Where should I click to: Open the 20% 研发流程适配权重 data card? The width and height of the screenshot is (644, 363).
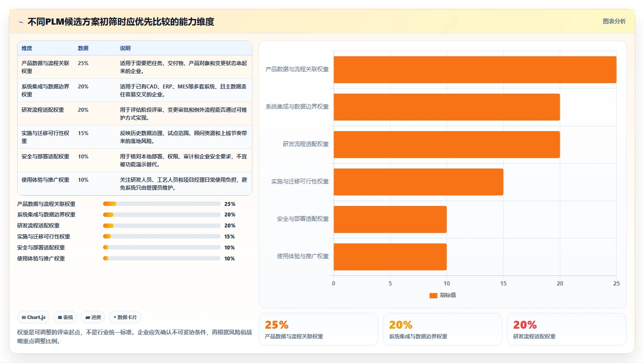click(x=567, y=329)
